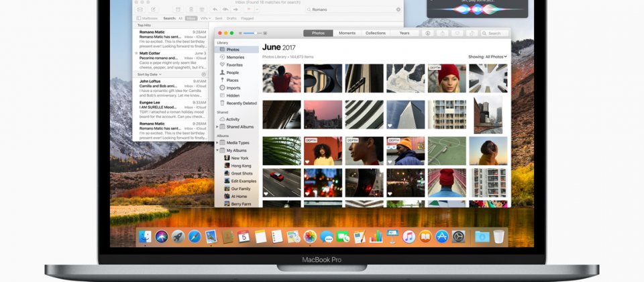This screenshot has width=644, height=282.
Task: Open Finder from the Dock
Action: tap(145, 236)
